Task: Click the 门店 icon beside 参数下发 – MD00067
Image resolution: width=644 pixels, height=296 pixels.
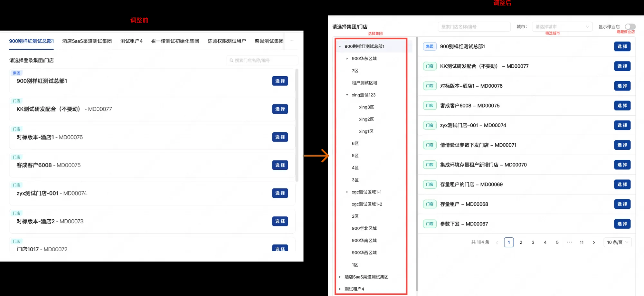Action: click(430, 224)
